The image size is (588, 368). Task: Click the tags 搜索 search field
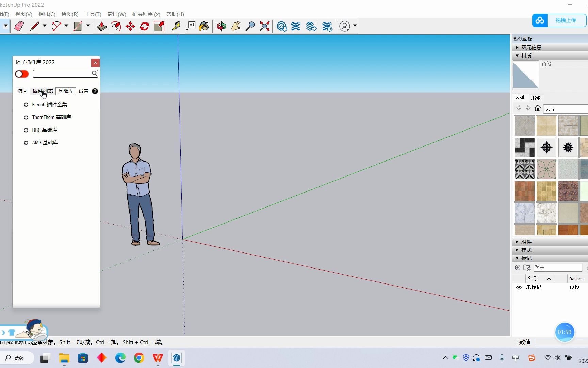click(557, 267)
